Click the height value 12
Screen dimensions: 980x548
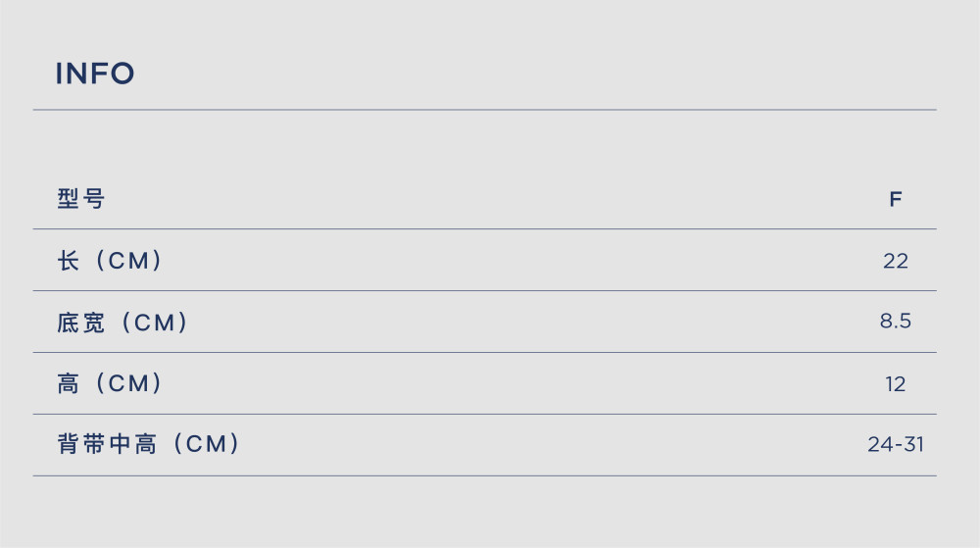click(x=896, y=383)
